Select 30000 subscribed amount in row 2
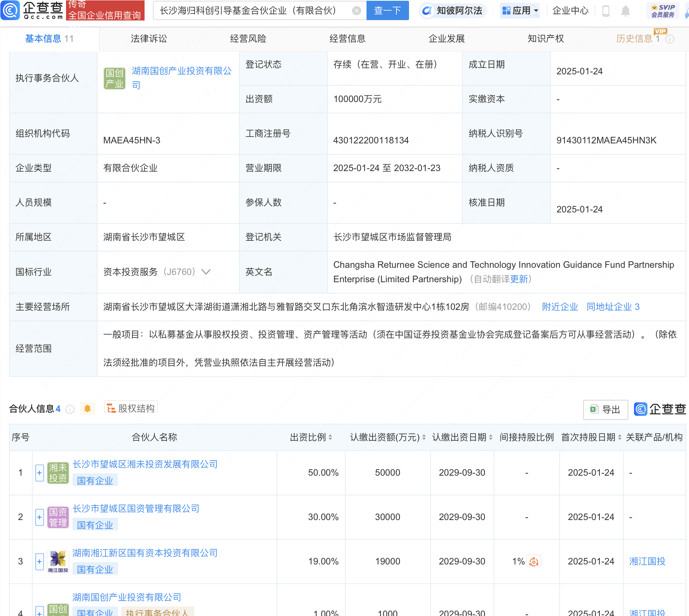Viewport: 689px width, 616px height. pyautogui.click(x=388, y=517)
